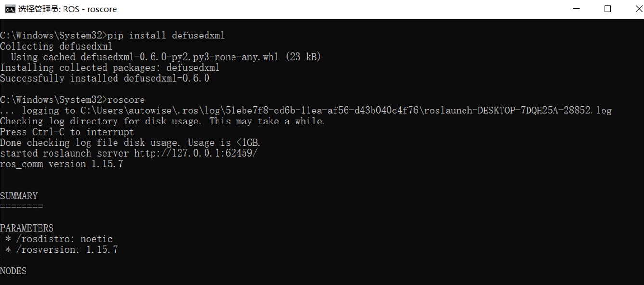Click the PARAMETERS section heading

tap(26, 228)
